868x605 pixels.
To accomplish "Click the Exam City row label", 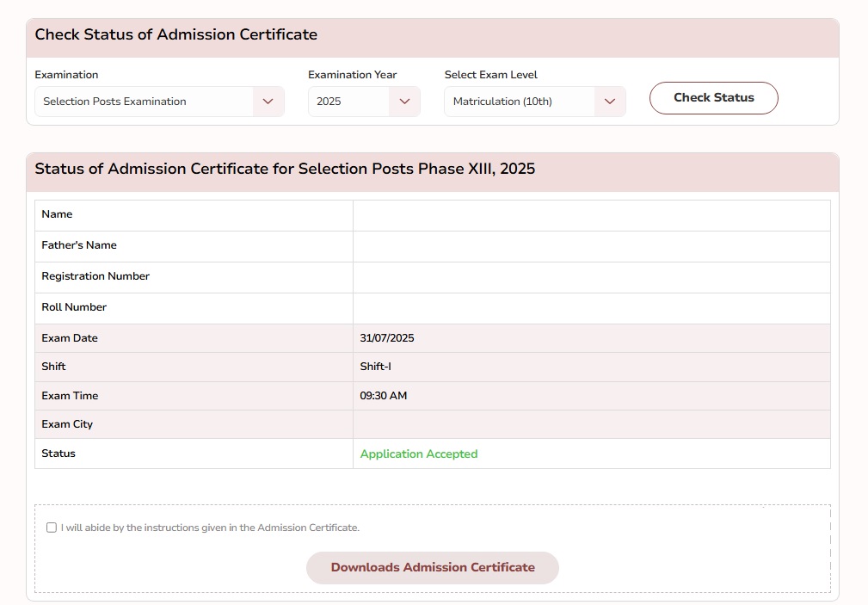I will pyautogui.click(x=67, y=424).
